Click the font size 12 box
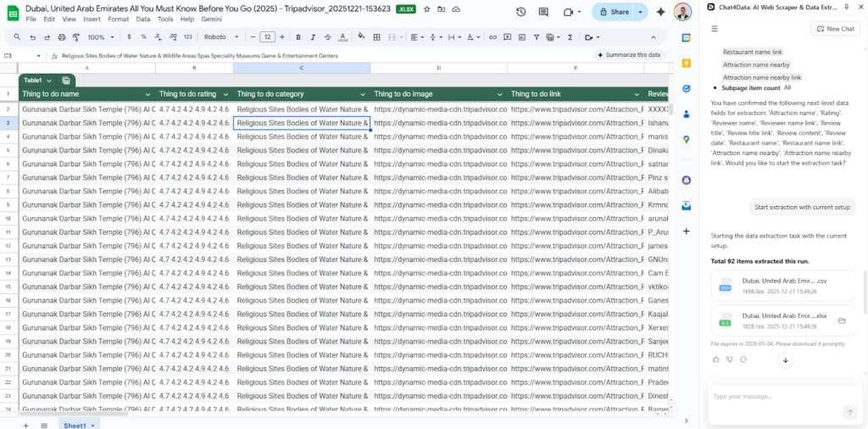Screen dimensions: 868x429 [267, 37]
